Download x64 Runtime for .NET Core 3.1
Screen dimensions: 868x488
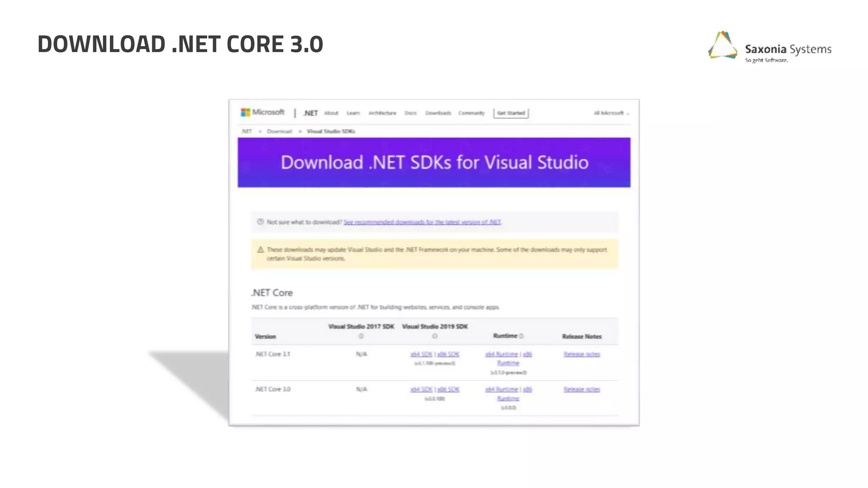501,354
